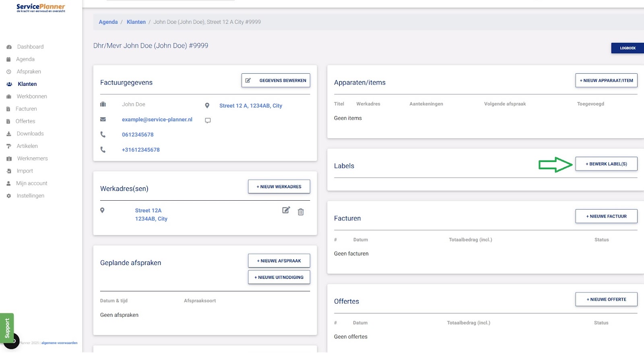Open Agenda from the sidebar menu
Screen dimensions: 644x353
(x=25, y=59)
